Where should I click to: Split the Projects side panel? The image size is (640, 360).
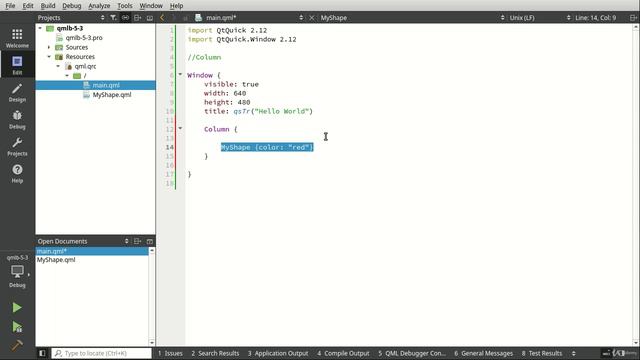click(x=138, y=18)
